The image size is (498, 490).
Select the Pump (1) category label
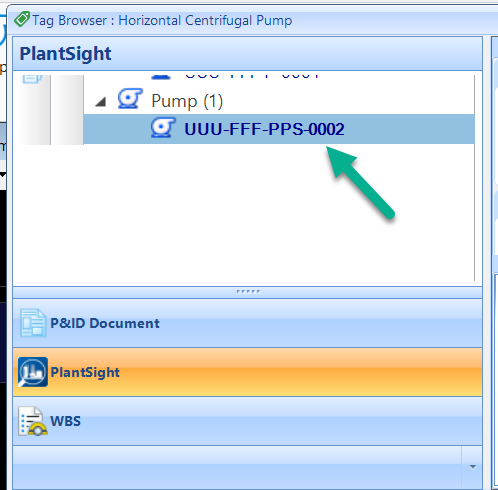(187, 101)
